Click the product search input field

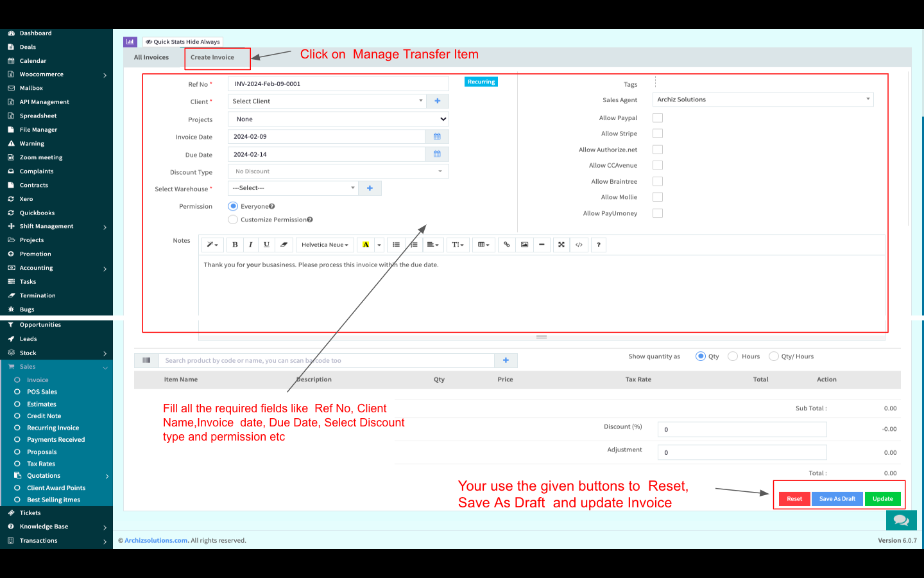(327, 361)
